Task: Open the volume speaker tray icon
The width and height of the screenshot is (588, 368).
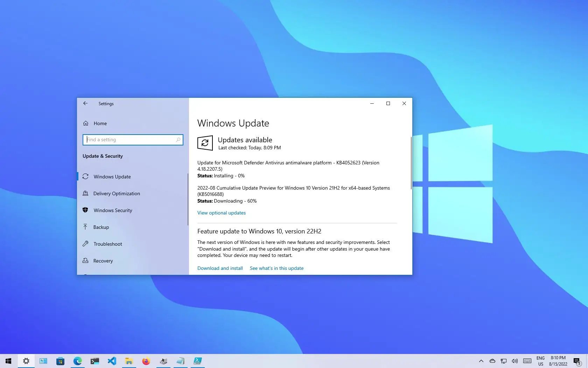Action: [515, 361]
